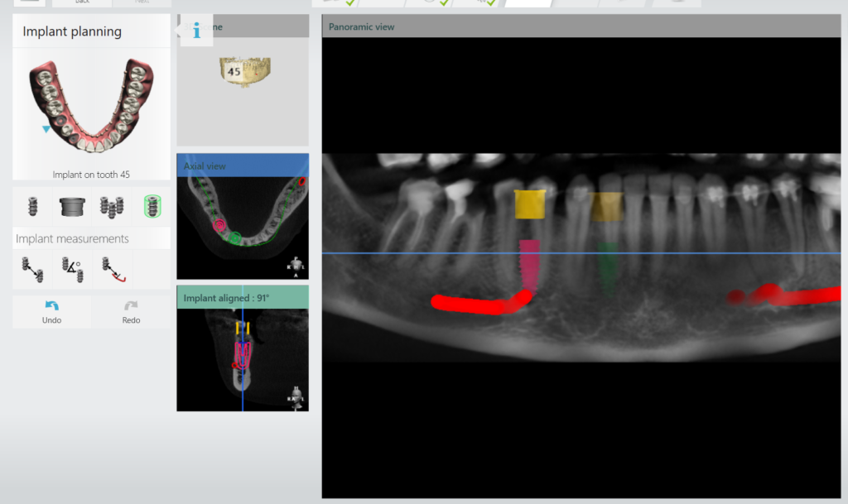This screenshot has height=504, width=848.
Task: Click the Undo button
Action: pyautogui.click(x=51, y=311)
